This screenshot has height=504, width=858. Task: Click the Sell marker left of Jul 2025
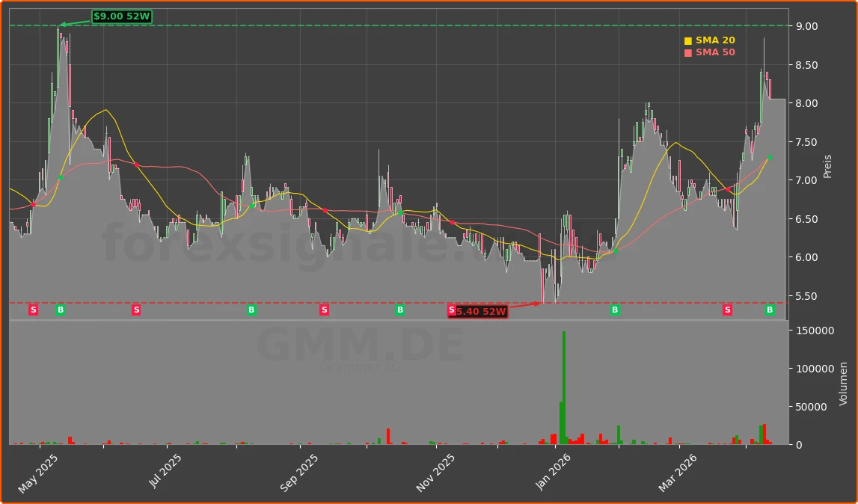[135, 309]
